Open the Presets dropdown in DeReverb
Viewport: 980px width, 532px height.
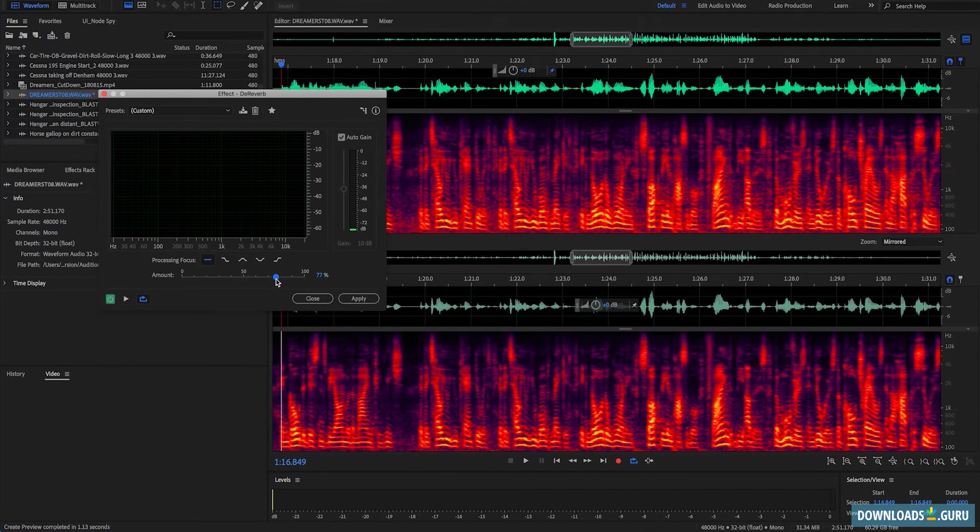(x=180, y=111)
